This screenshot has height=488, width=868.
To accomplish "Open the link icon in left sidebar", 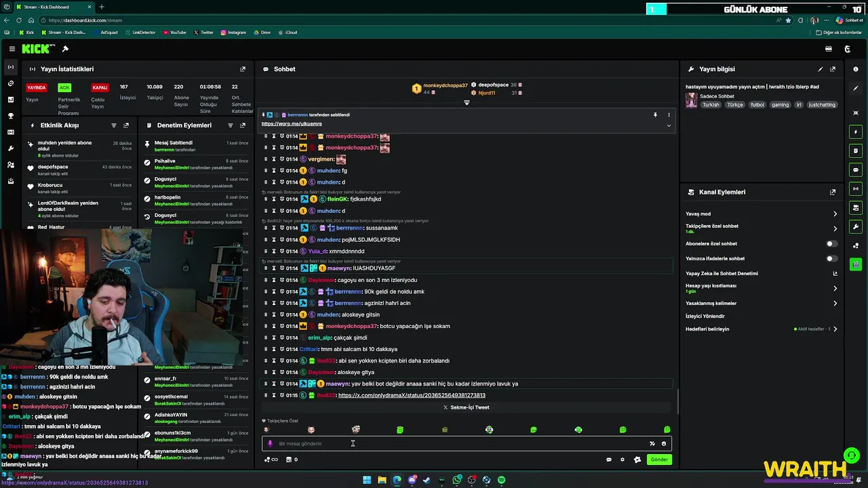I will [10, 83].
